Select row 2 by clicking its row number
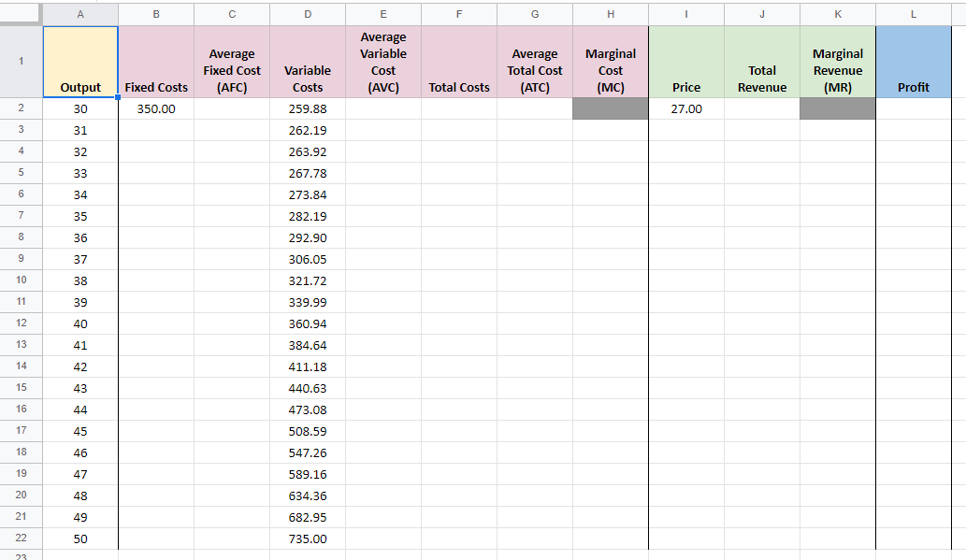 (21, 108)
